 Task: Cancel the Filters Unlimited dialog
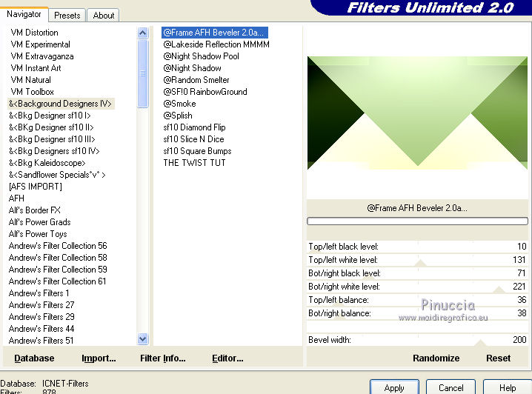coord(451,387)
